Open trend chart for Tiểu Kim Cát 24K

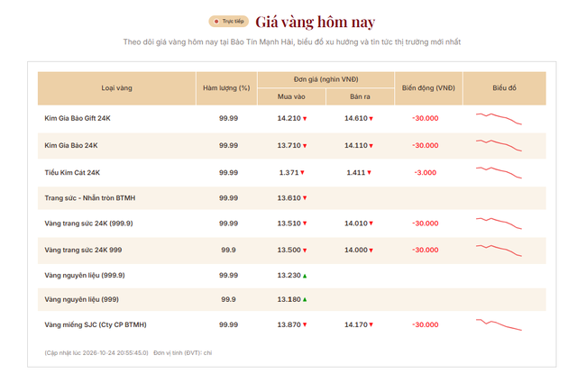click(499, 173)
